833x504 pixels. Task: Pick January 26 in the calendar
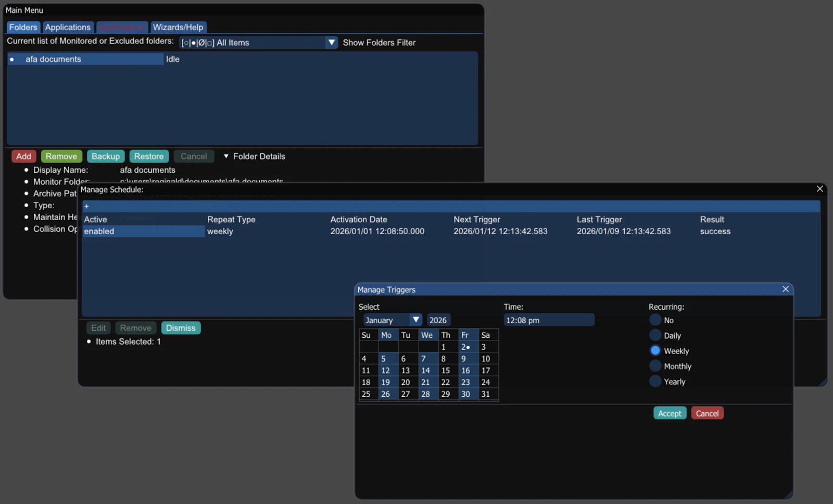(388, 394)
